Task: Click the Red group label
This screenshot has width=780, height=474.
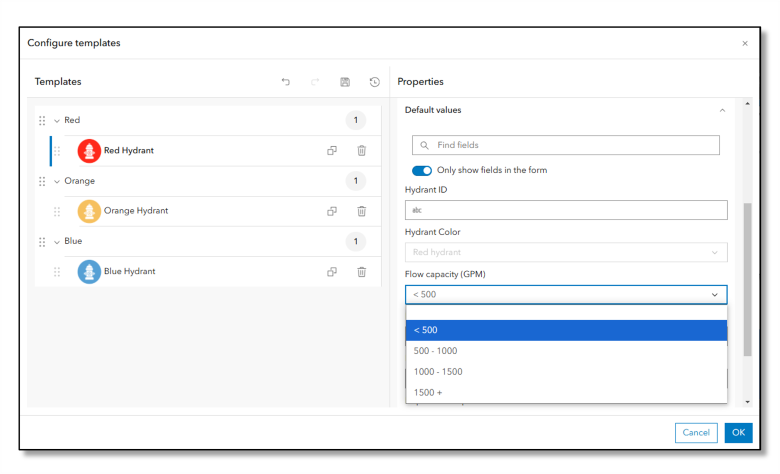Action: (72, 120)
